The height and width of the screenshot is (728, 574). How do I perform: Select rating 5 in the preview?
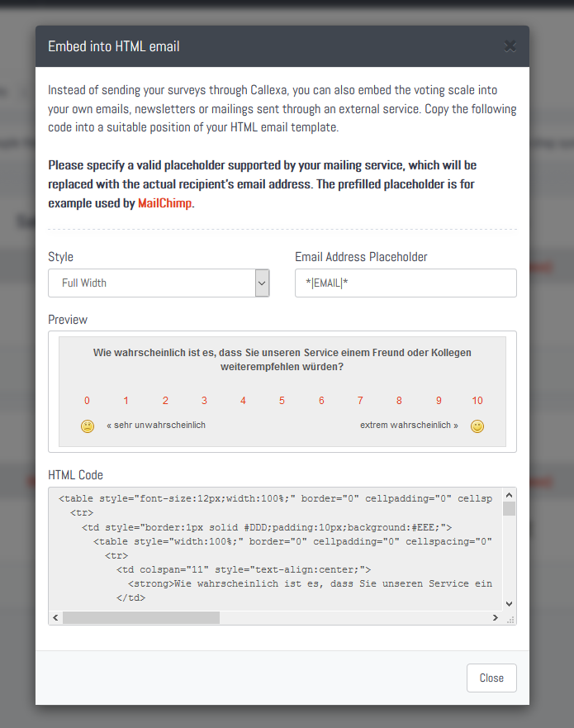(x=282, y=401)
